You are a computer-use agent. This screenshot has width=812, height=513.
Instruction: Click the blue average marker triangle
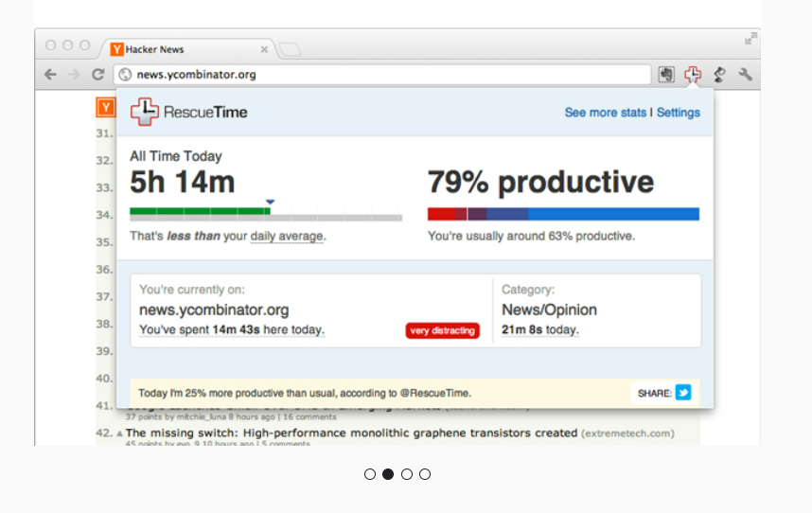click(270, 202)
